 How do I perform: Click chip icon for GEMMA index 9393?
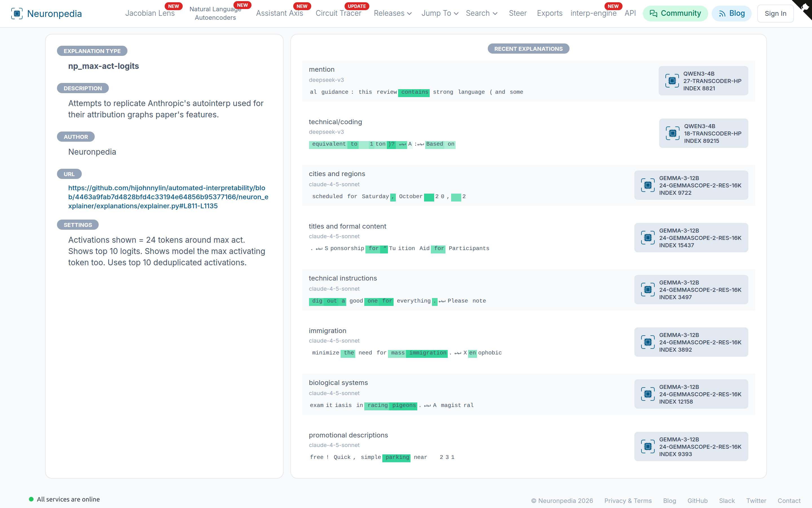(648, 446)
